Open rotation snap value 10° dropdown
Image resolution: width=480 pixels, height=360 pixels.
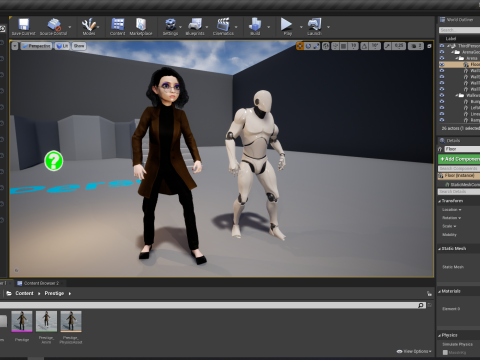point(375,46)
